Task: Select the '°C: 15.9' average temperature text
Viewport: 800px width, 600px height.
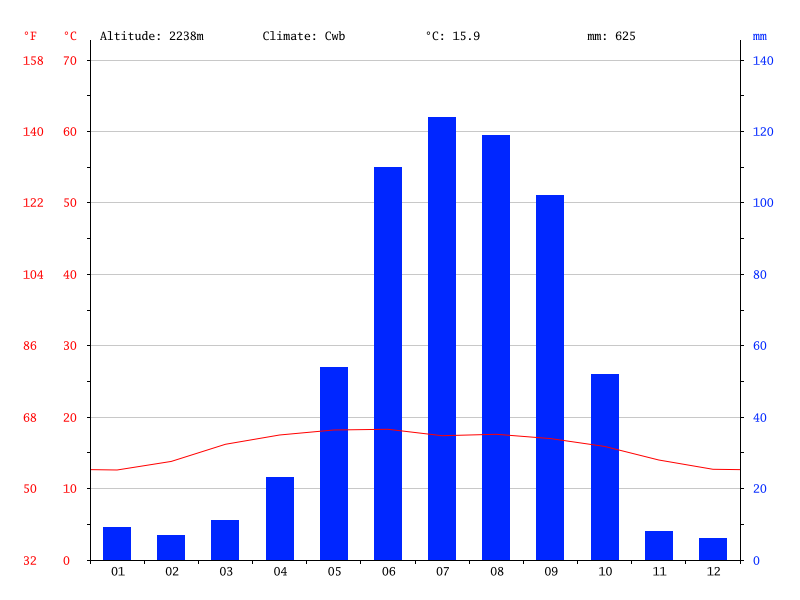Action: pyautogui.click(x=453, y=36)
